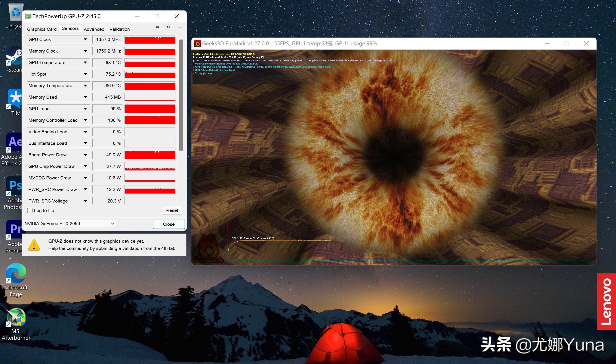Image resolution: width=616 pixels, height=364 pixels.
Task: Switch to the Advanced tab
Action: point(94,29)
